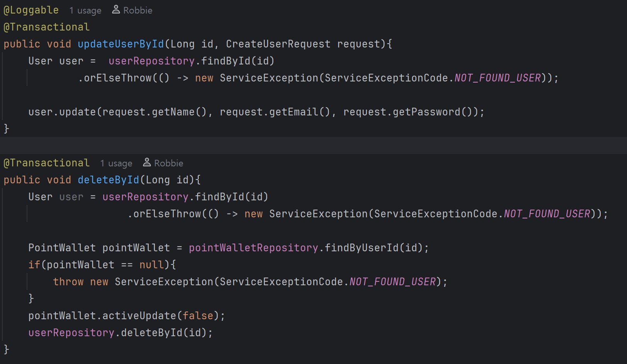Click the Robbie author label near @Loggable
This screenshot has width=627, height=364.
point(138,10)
